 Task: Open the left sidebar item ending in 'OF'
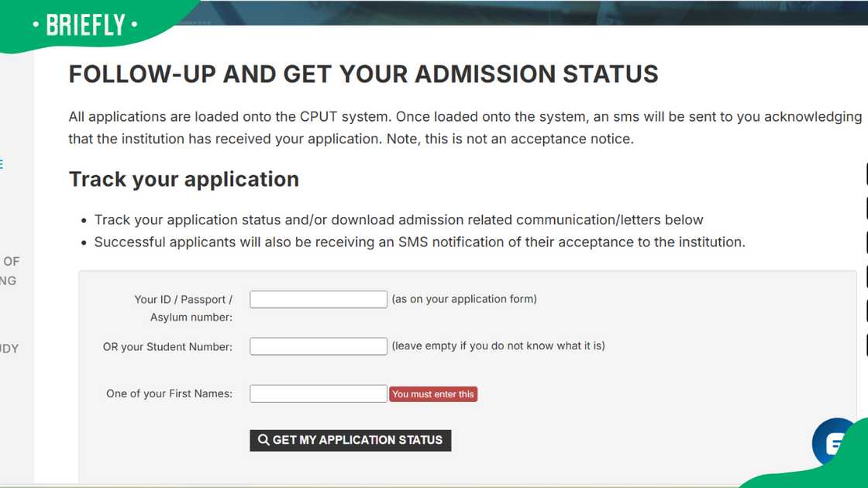(11, 262)
